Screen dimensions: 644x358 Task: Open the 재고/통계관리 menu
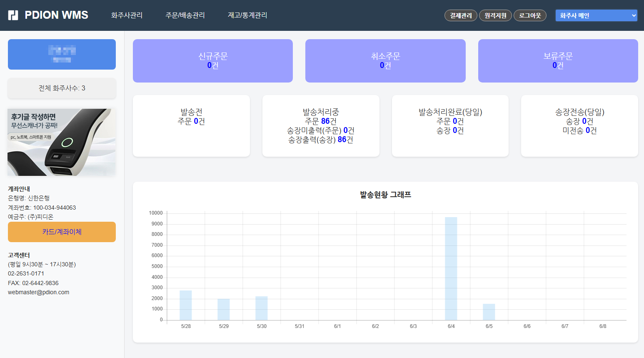[x=247, y=15]
